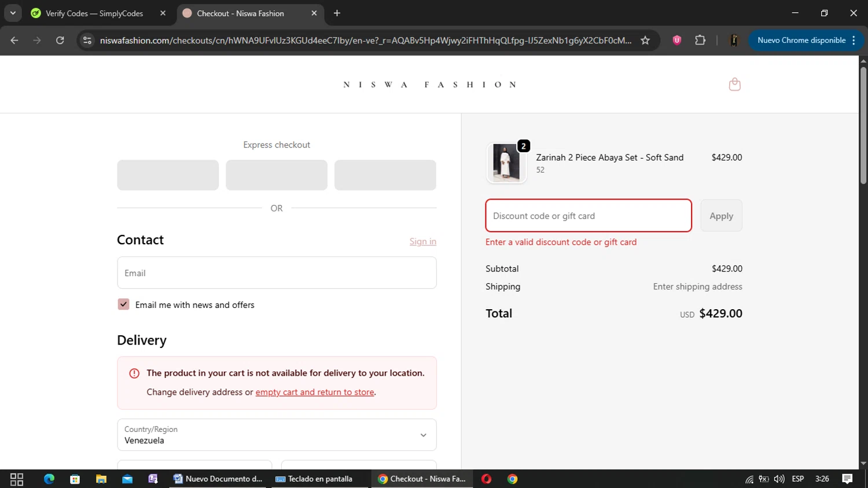Click the Zarinah Abaya Set product thumbnail
This screenshot has height=488, width=868.
tap(506, 163)
